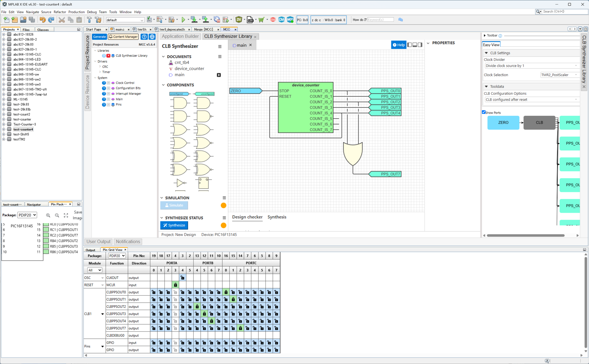Select the test-counter4 project in tree

pos(23,129)
